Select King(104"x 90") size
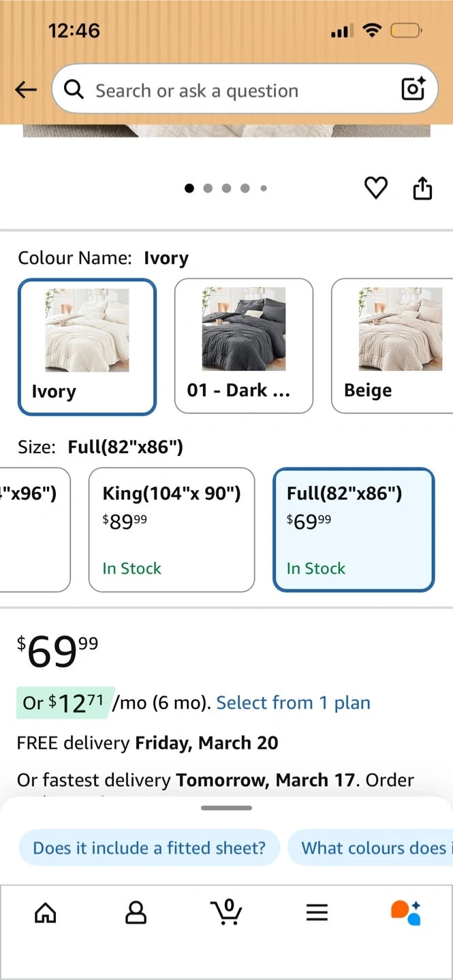453x980 pixels. point(172,529)
